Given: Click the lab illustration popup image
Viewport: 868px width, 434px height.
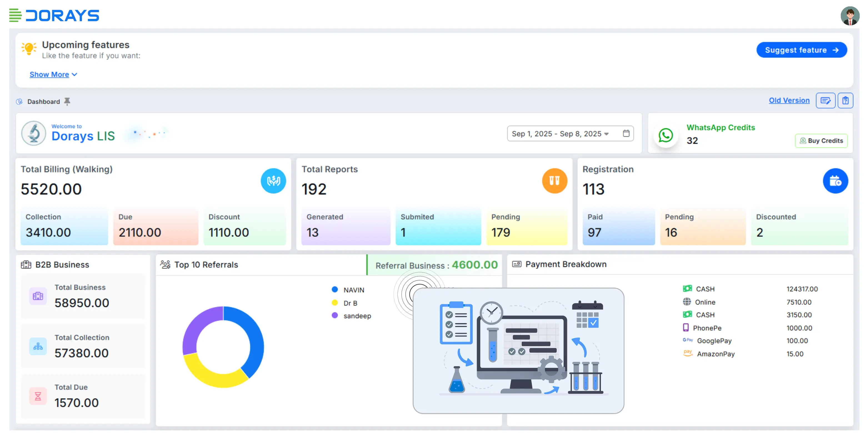Looking at the screenshot, I should 518,350.
